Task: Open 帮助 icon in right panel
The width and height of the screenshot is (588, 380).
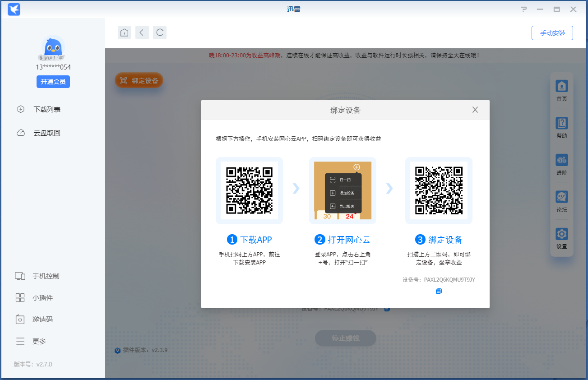Action: (x=562, y=123)
